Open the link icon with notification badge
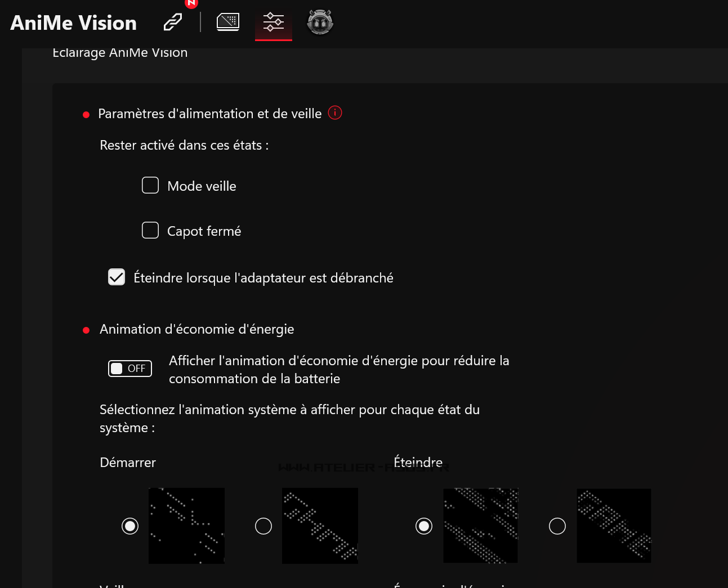Screen dimensions: 728x588 173,22
